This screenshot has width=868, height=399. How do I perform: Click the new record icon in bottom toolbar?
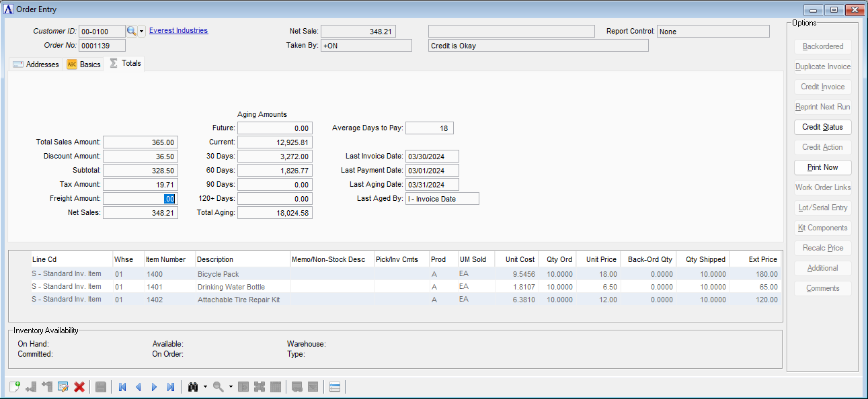pyautogui.click(x=14, y=387)
